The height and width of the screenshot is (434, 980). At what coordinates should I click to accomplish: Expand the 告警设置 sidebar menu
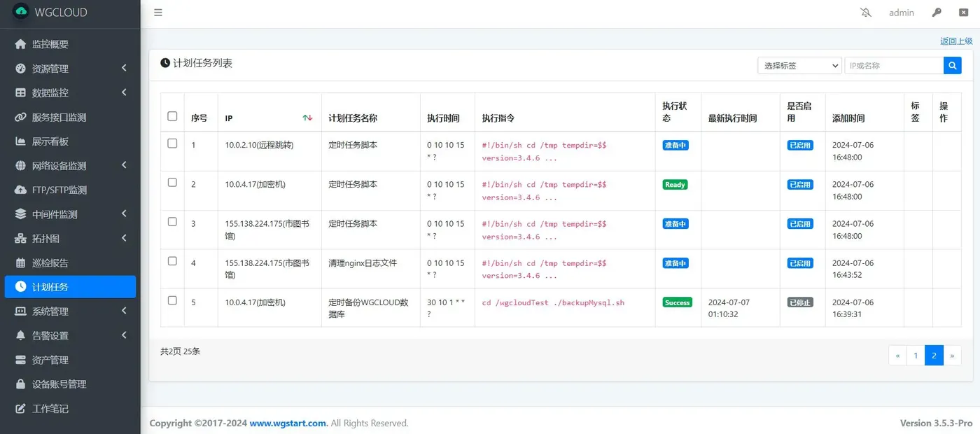click(x=70, y=335)
